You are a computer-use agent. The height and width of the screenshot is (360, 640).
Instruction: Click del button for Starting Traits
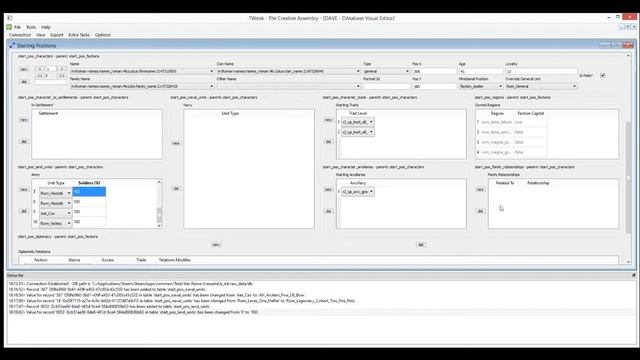click(x=328, y=142)
